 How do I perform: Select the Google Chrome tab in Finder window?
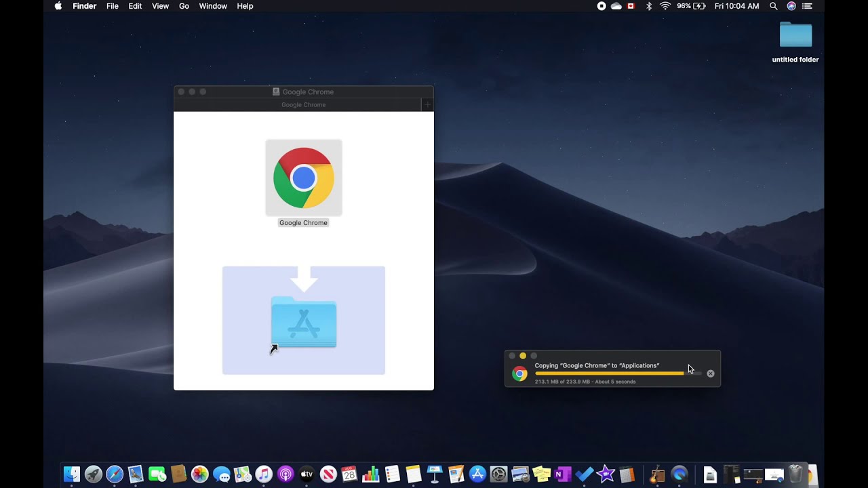pyautogui.click(x=304, y=105)
